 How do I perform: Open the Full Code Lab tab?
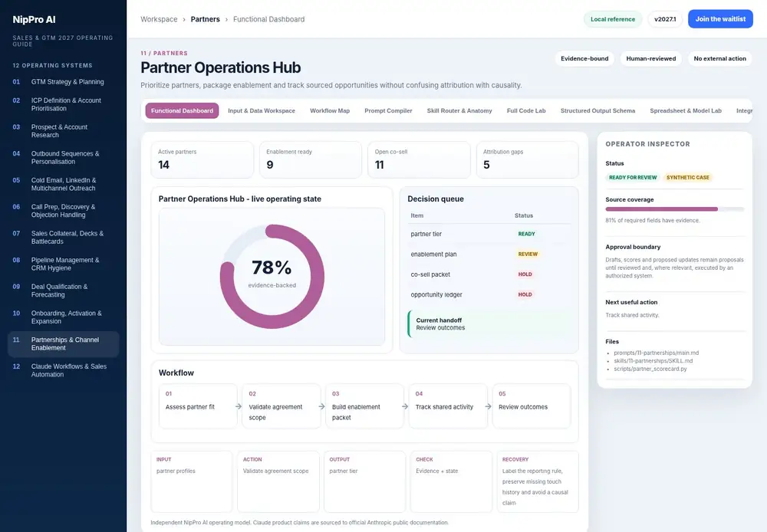coord(526,110)
